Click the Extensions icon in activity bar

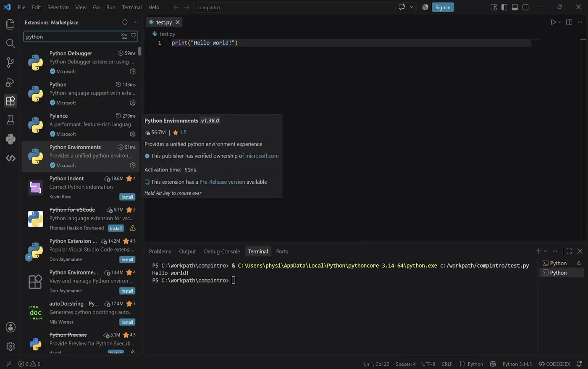click(x=10, y=101)
